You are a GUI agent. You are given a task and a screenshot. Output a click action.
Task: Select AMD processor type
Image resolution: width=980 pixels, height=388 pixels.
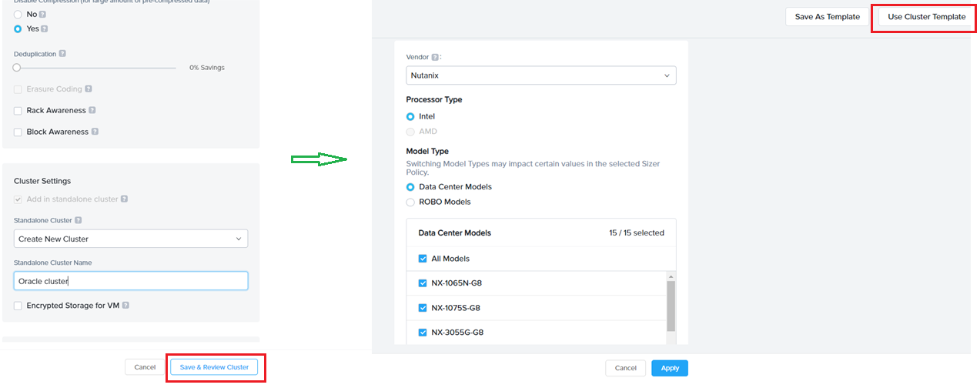click(410, 132)
